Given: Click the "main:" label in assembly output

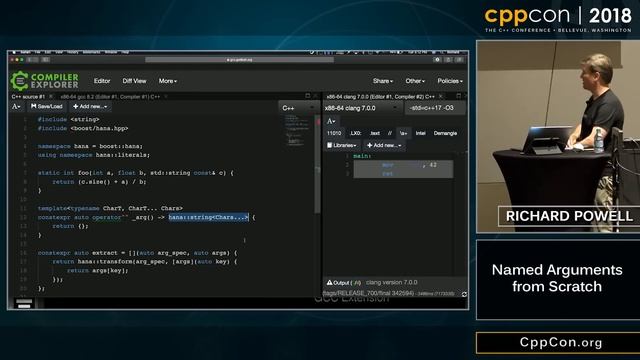Looking at the screenshot, I should pyautogui.click(x=362, y=156).
